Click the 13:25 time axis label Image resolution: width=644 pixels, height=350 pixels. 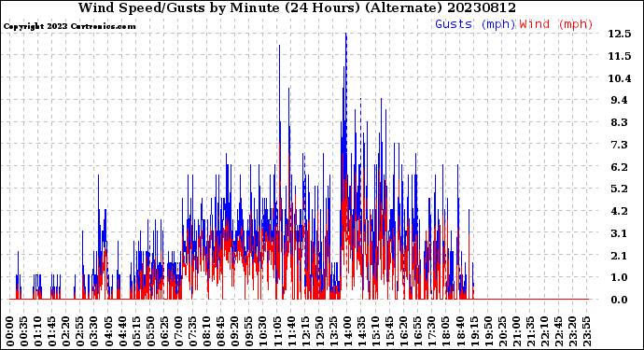[x=333, y=331]
